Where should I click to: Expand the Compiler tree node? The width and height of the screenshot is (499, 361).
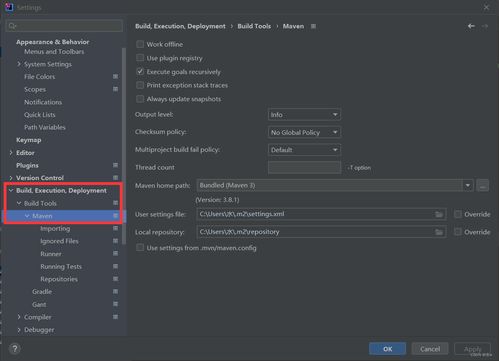tap(19, 317)
